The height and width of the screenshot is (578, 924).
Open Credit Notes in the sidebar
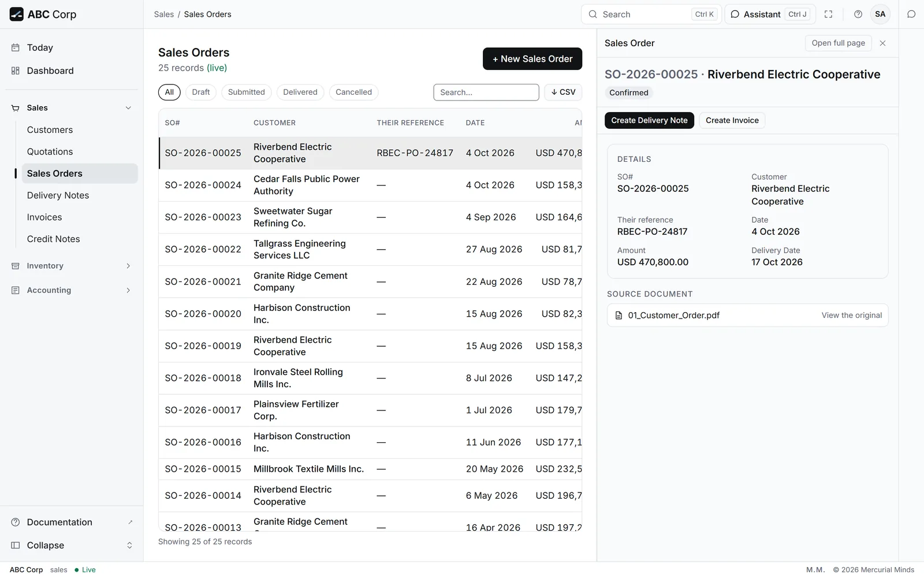pos(80,239)
